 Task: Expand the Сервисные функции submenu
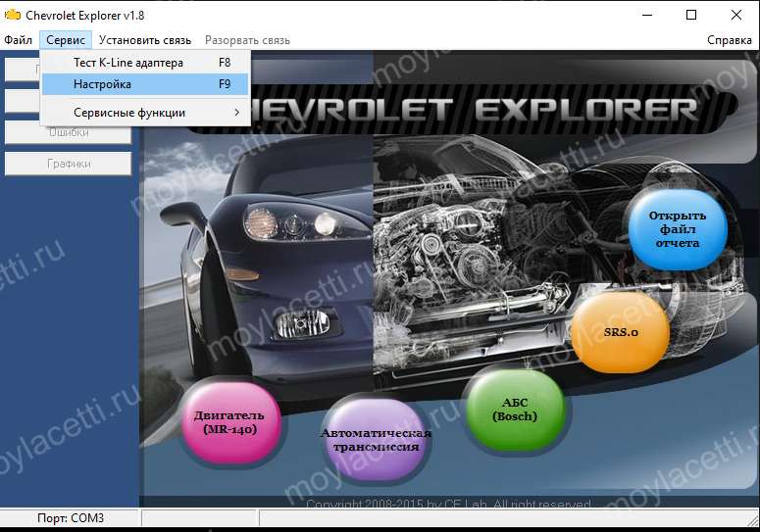click(145, 113)
